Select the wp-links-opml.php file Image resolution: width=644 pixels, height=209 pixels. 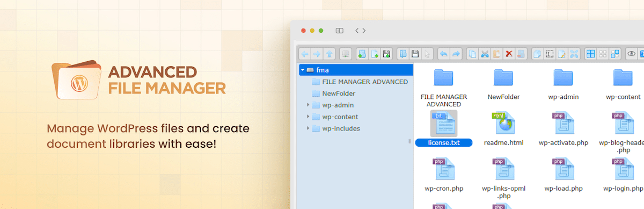tap(503, 178)
